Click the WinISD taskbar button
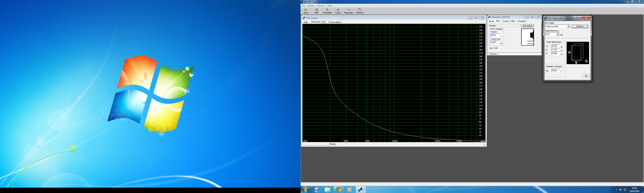 pyautogui.click(x=360, y=189)
